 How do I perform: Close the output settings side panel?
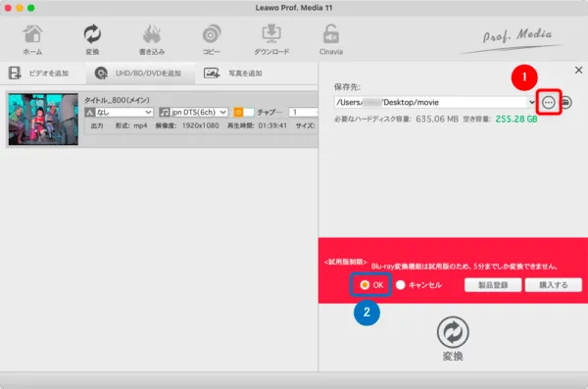578,70
